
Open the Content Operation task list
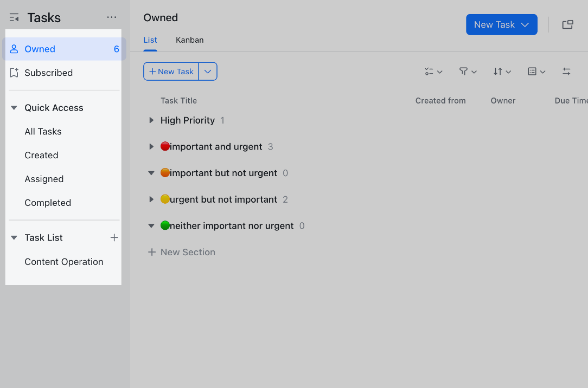(63, 262)
